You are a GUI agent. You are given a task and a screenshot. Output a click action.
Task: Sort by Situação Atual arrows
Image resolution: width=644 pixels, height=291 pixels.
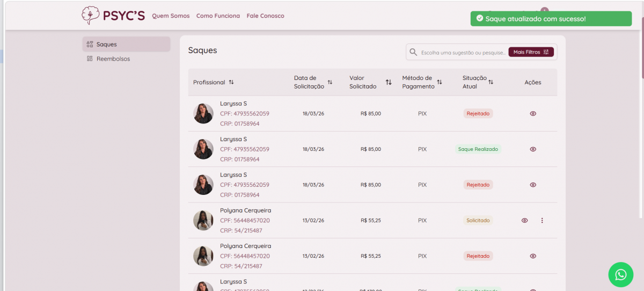pyautogui.click(x=491, y=82)
